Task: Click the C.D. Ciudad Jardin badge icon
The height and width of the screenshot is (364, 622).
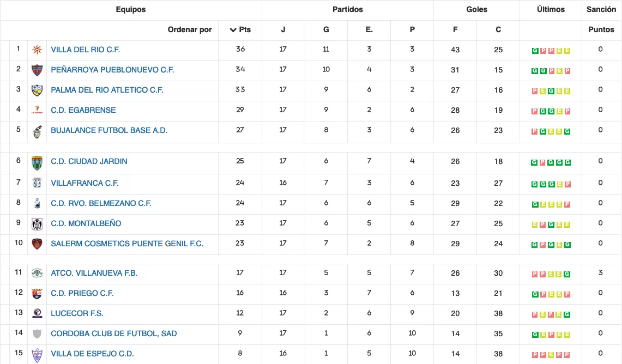Action: [x=37, y=162]
